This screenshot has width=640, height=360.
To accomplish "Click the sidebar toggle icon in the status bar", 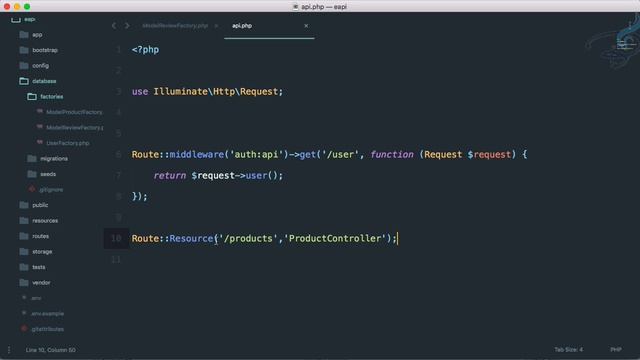I will tap(9, 350).
